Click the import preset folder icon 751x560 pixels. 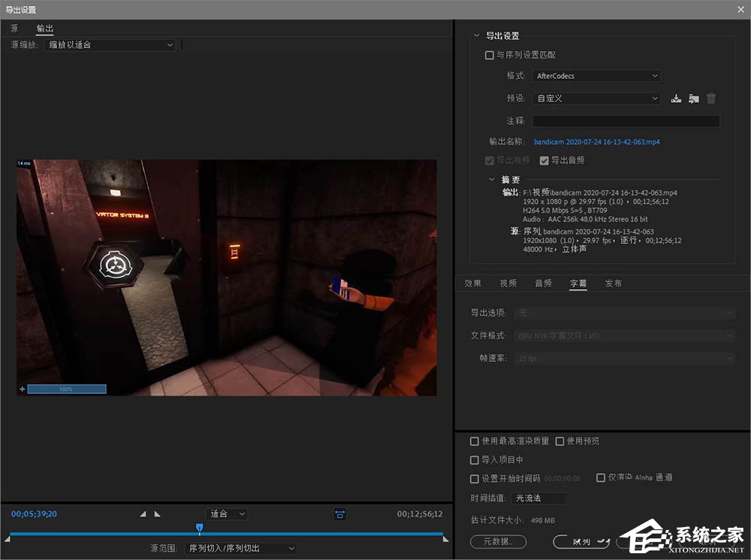(693, 98)
